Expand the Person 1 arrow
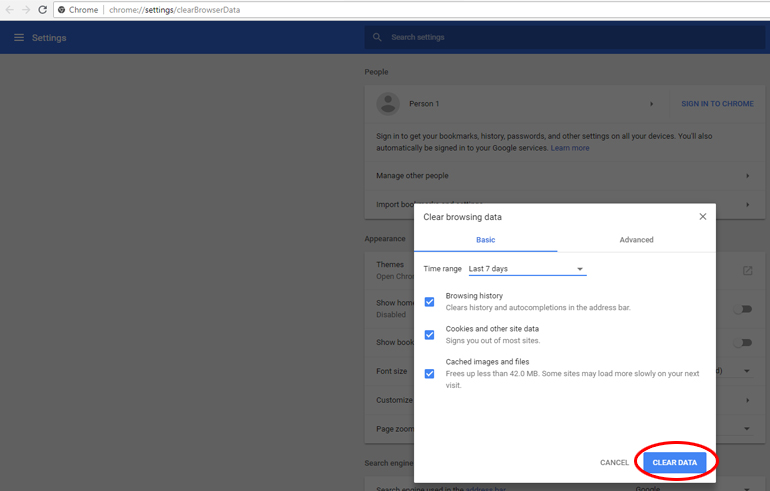 651,104
